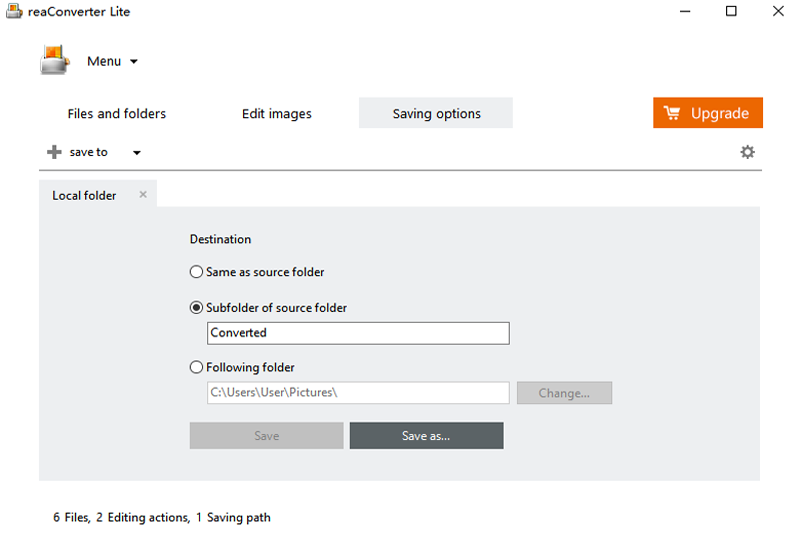Open the Menu label
This screenshot has width=800, height=533.
click(104, 61)
